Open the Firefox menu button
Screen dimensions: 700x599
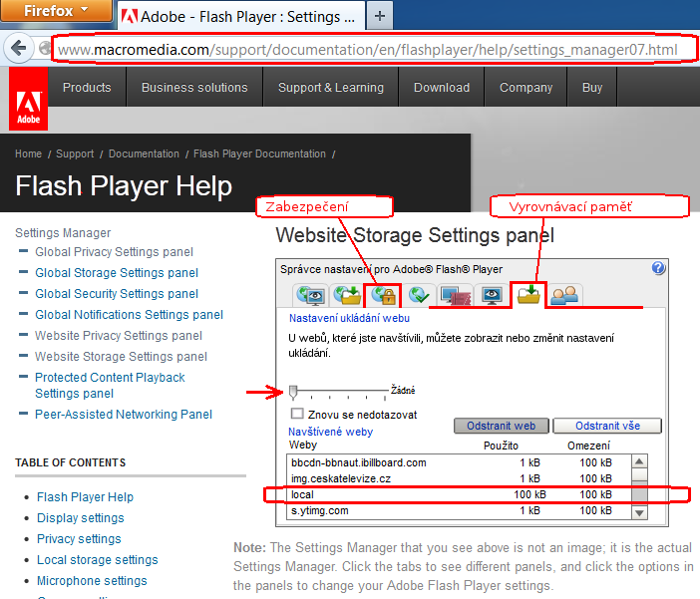coord(56,11)
